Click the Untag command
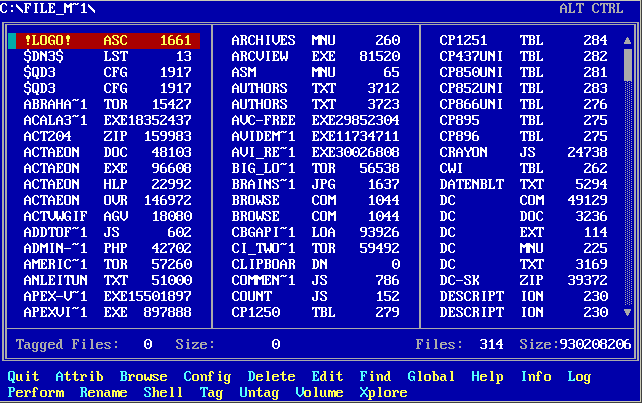Screen dimensions: 642x403 click(x=259, y=393)
